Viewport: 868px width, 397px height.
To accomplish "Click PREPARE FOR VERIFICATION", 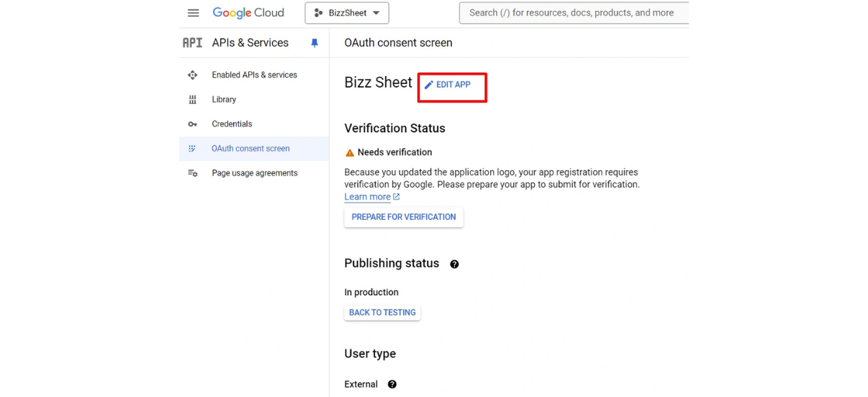I will point(403,217).
